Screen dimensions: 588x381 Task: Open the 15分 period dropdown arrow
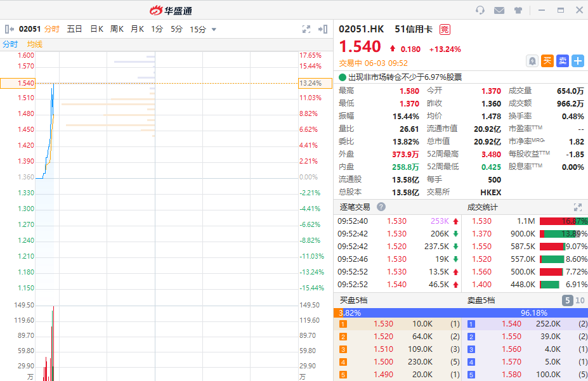click(214, 29)
